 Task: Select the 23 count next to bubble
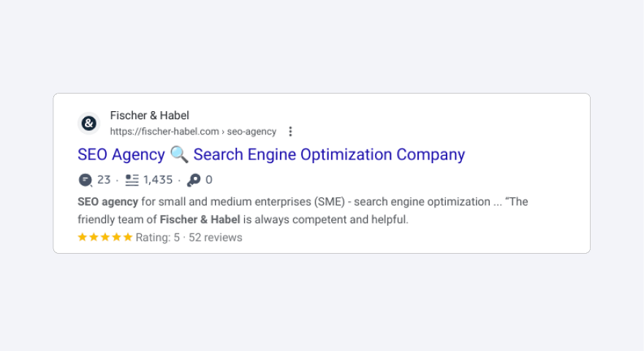point(104,180)
